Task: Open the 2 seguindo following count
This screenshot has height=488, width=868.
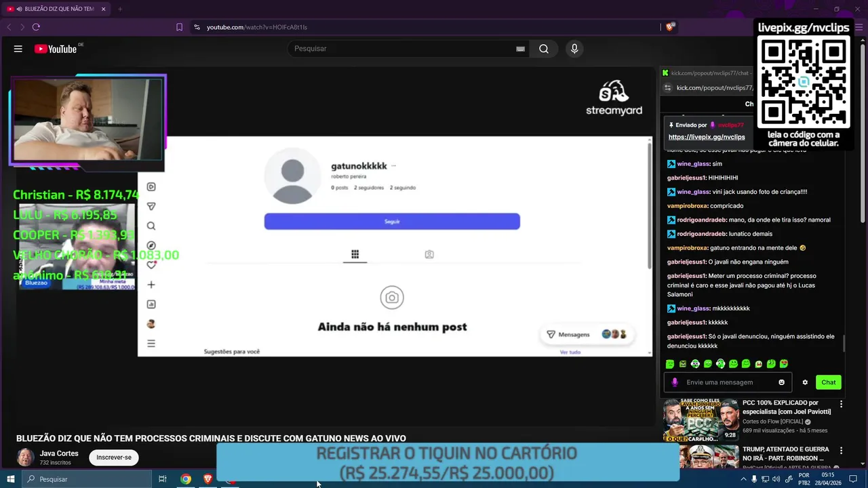Action: [x=403, y=188]
